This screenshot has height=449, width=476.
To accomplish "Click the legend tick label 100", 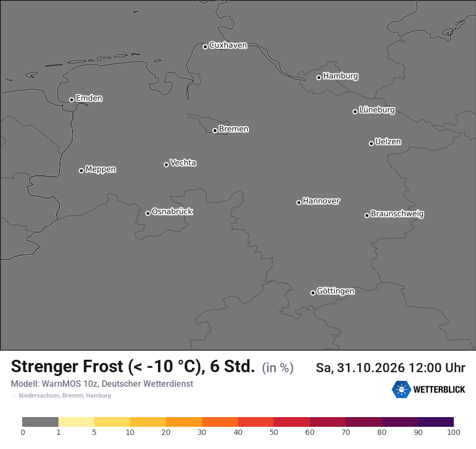I will [453, 432].
